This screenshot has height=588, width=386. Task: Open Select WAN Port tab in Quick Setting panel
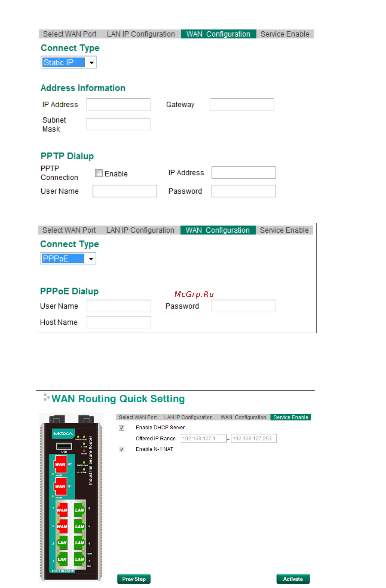pos(138,417)
